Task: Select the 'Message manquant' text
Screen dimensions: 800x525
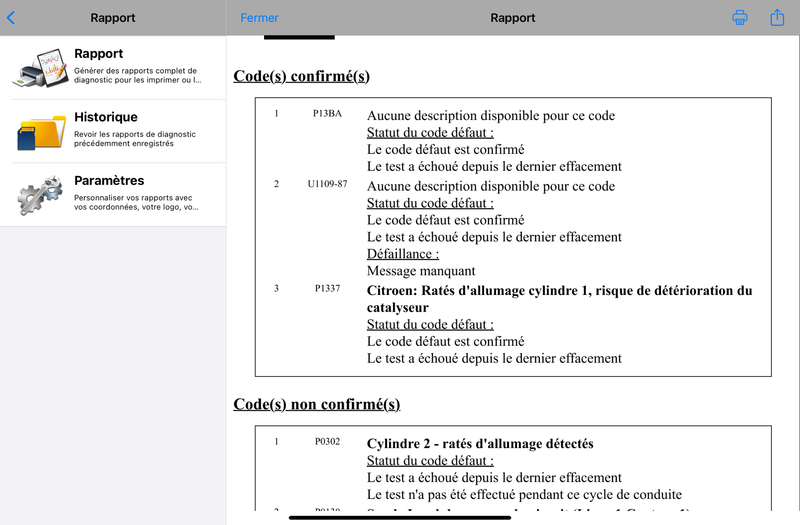Action: (x=421, y=271)
